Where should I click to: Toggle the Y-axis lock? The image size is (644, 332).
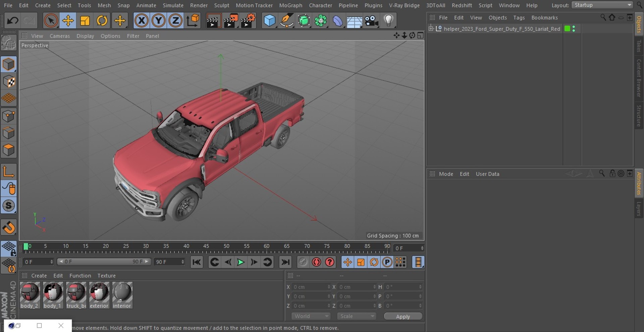158,21
